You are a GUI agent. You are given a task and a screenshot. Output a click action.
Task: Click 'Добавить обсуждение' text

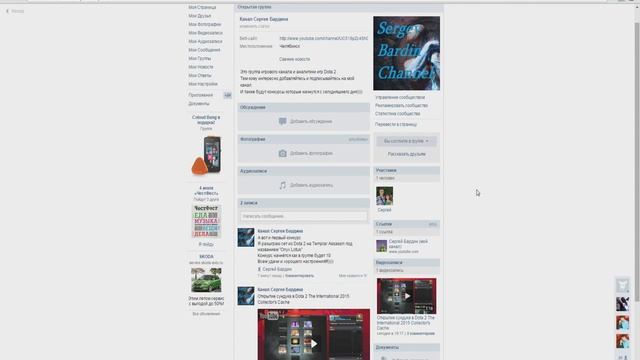click(311, 122)
